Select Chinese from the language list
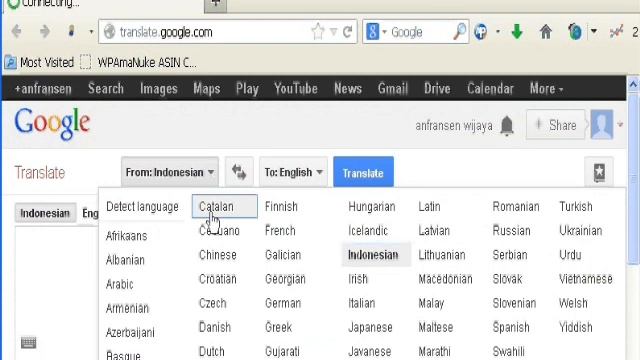The image size is (640, 360). pos(218,255)
